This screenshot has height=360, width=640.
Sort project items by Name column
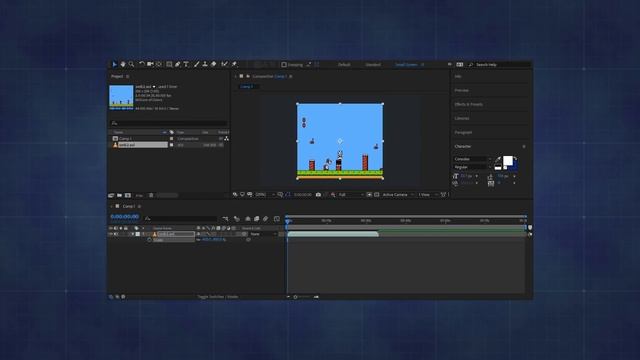[118, 132]
